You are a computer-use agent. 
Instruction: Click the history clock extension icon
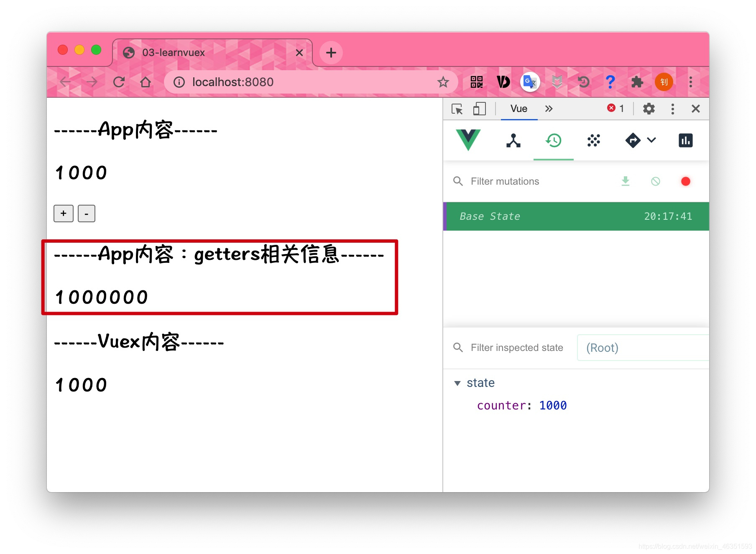click(x=584, y=82)
